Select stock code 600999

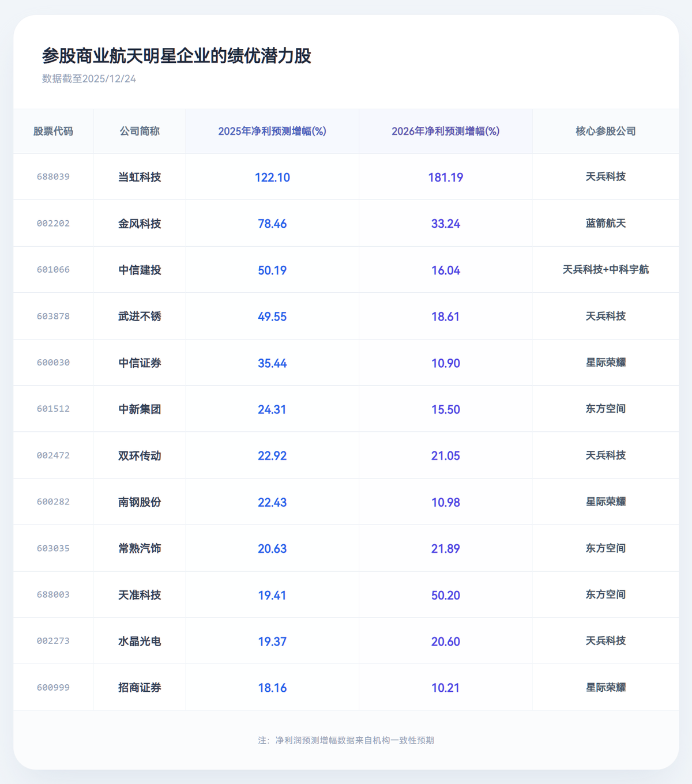[x=53, y=688]
